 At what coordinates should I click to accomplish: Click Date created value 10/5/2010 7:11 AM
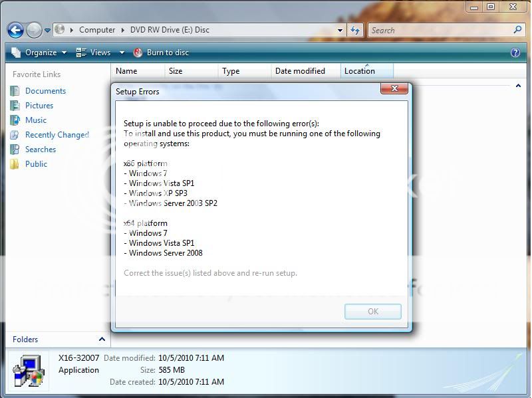coord(191,382)
